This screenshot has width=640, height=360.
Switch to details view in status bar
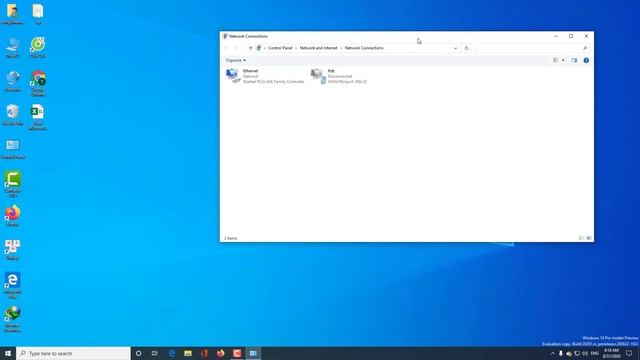[581, 238]
